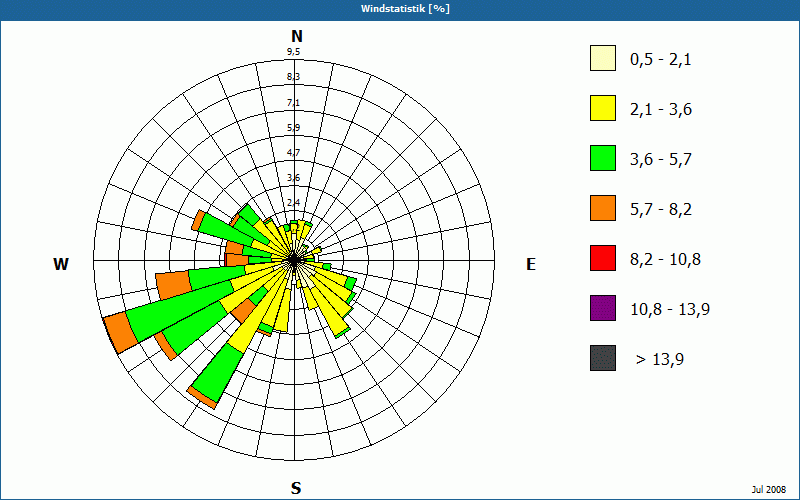
Task: Click the 4,7 ring scale value
Action: (293, 153)
